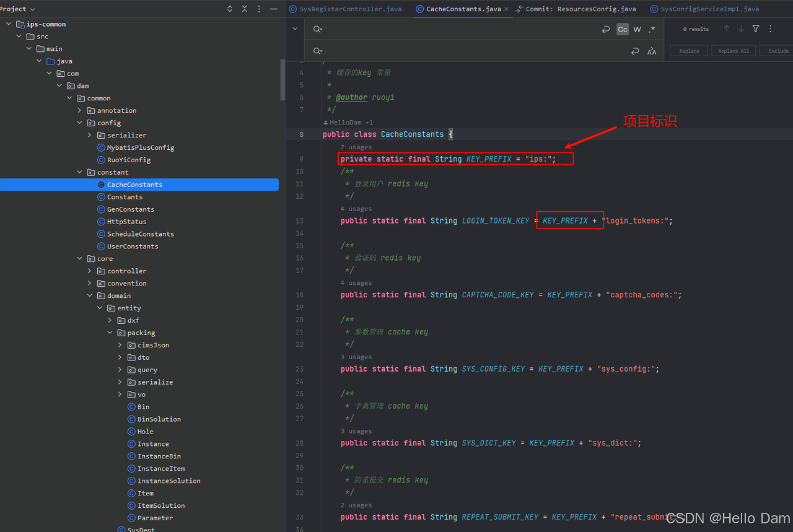Click SYS_DICT_KEY constant in code
This screenshot has height=532, width=793.
pyautogui.click(x=489, y=443)
